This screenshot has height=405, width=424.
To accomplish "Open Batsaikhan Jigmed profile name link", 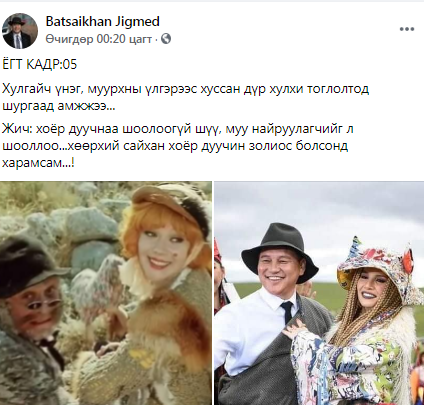I will 103,22.
